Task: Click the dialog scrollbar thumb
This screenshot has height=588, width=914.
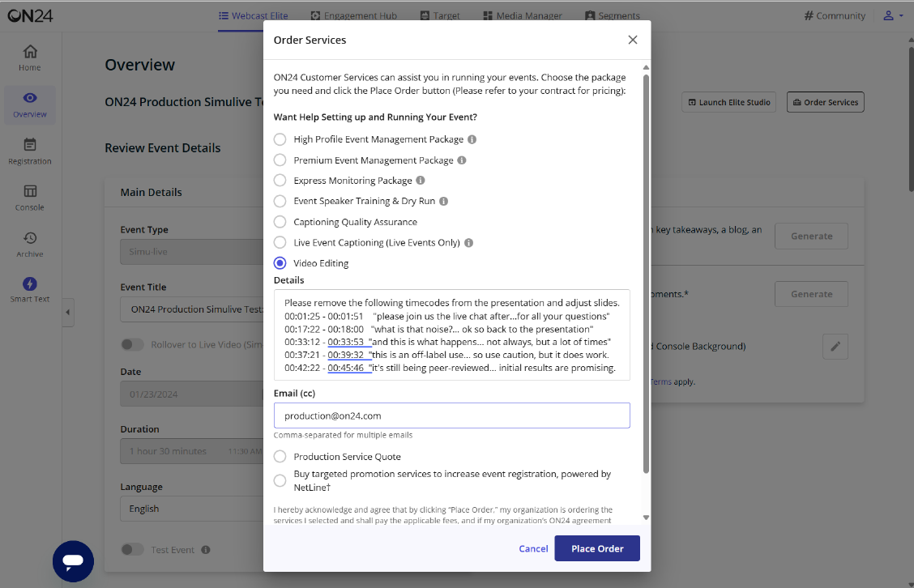Action: point(646,273)
